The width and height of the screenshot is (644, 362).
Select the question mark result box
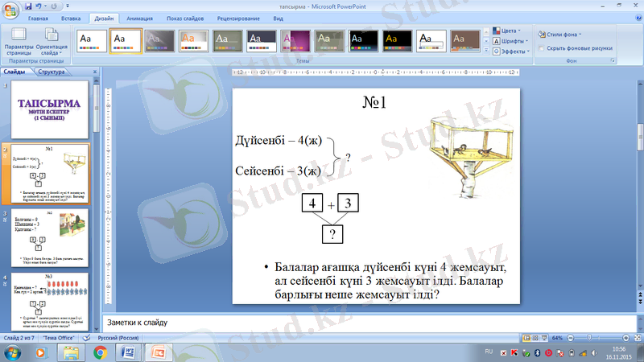coord(332,234)
